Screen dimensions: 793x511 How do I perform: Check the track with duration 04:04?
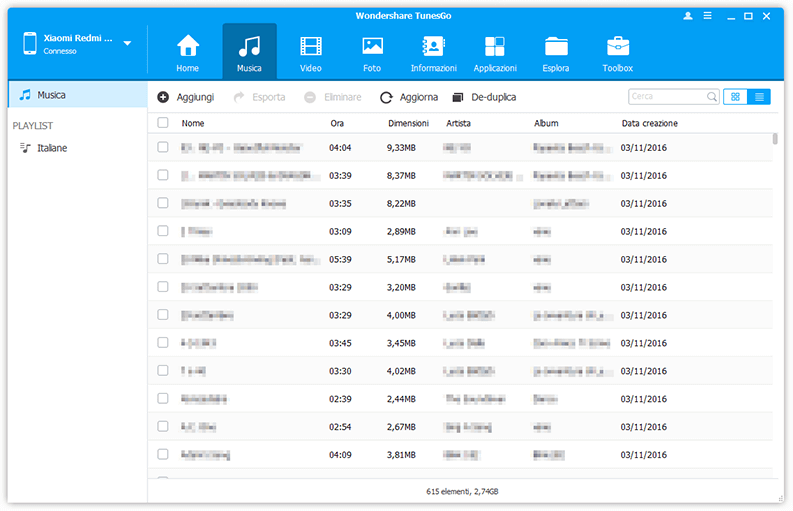tap(163, 147)
